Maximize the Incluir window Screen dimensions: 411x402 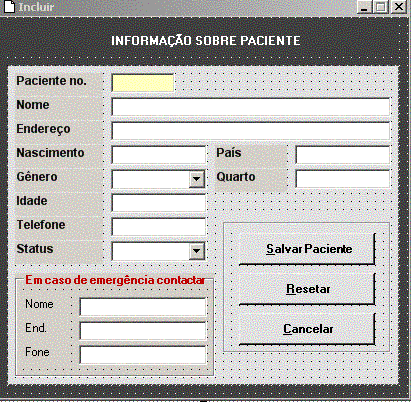point(381,7)
